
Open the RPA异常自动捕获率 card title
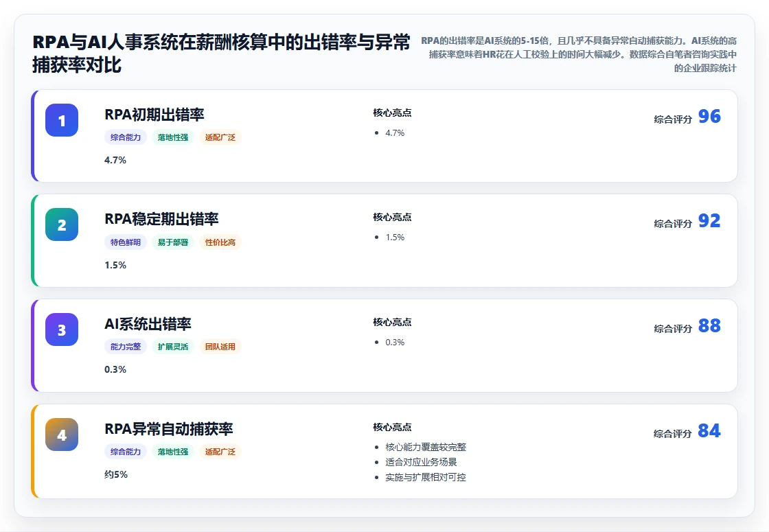coord(169,429)
